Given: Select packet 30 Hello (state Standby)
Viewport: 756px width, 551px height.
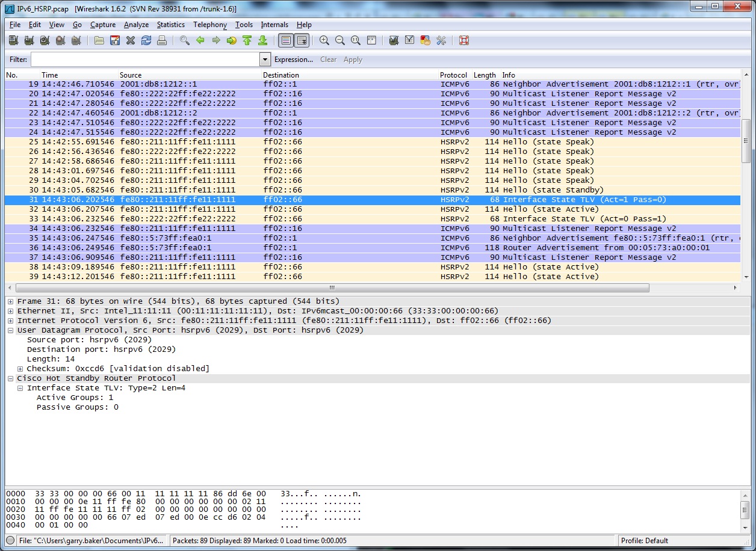Looking at the screenshot, I should (x=373, y=190).
